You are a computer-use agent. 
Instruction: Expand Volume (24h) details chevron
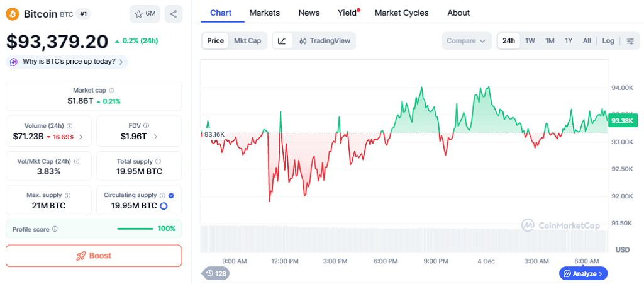pyautogui.click(x=80, y=137)
